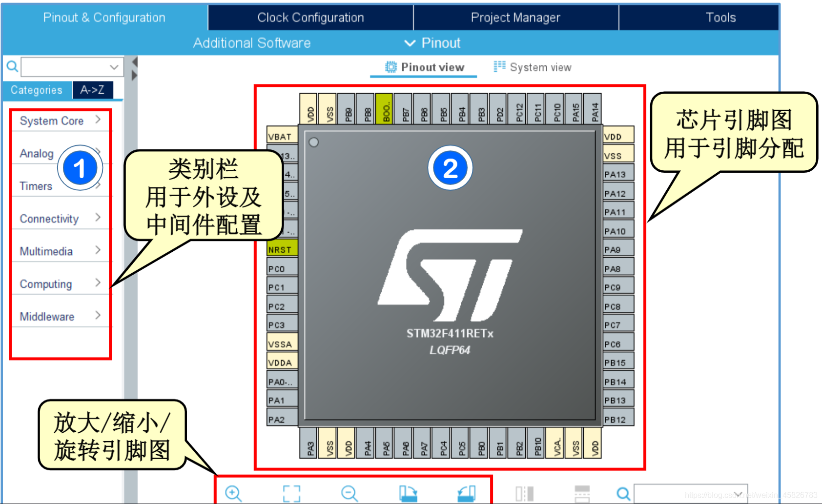Click the LQFP64 package label
The image size is (822, 504).
click(450, 350)
